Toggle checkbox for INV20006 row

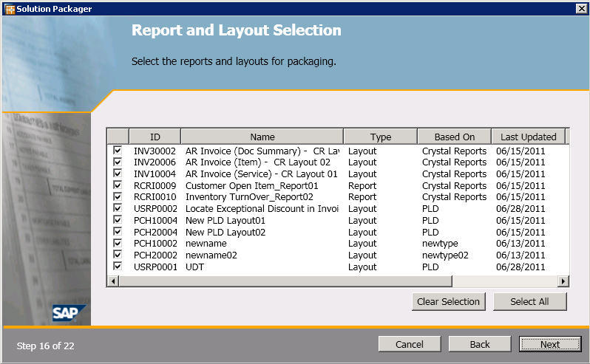tap(118, 162)
